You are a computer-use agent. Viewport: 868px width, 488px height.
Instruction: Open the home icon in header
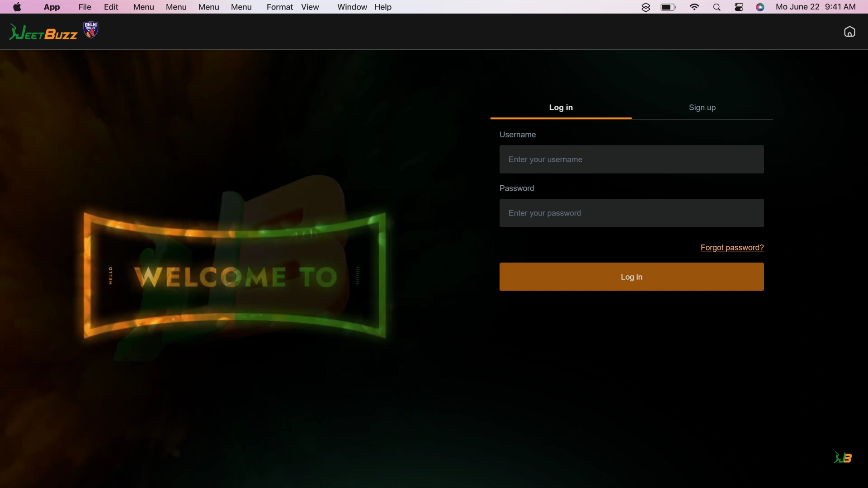(x=849, y=32)
